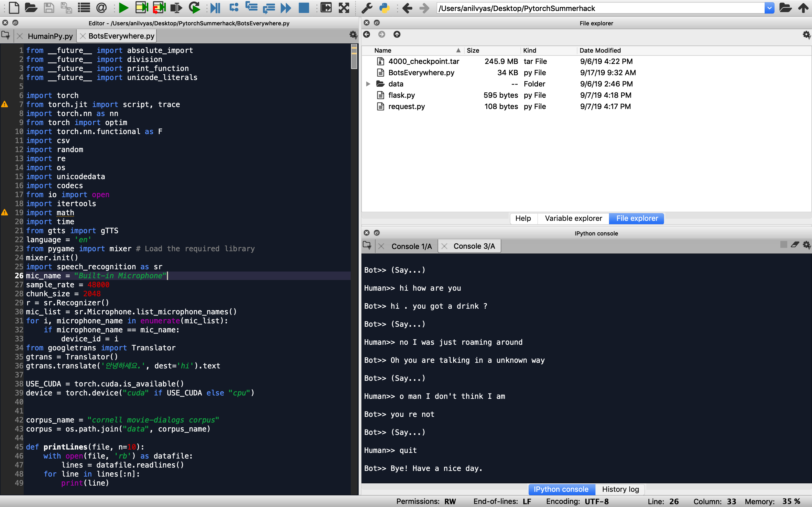Click the editor vertical scrollbar handle
Image resolution: width=812 pixels, height=507 pixels.
[354, 57]
